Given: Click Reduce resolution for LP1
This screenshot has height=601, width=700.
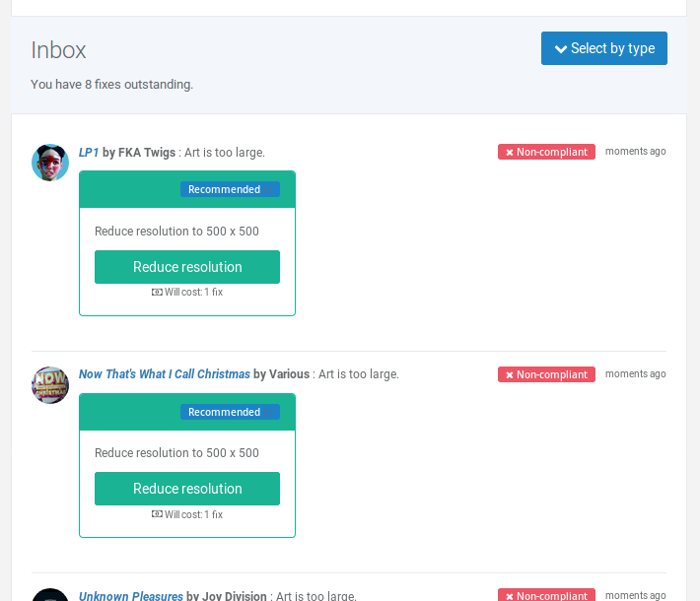Looking at the screenshot, I should tap(187, 267).
